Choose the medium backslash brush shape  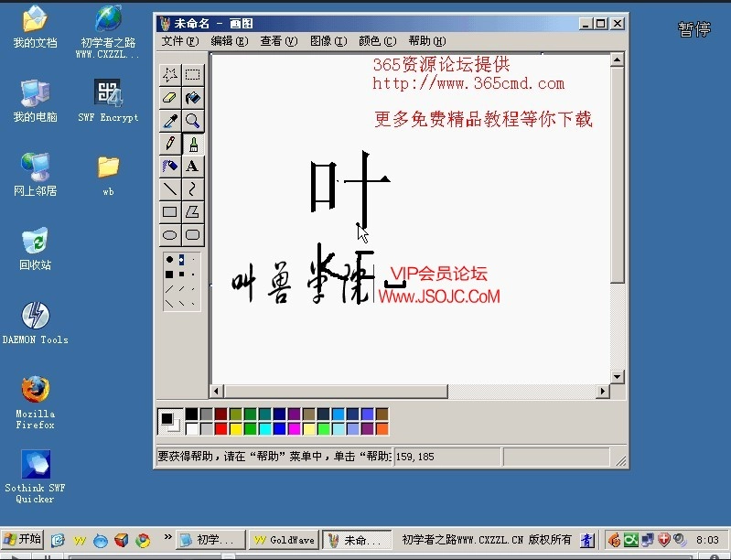pos(181,303)
